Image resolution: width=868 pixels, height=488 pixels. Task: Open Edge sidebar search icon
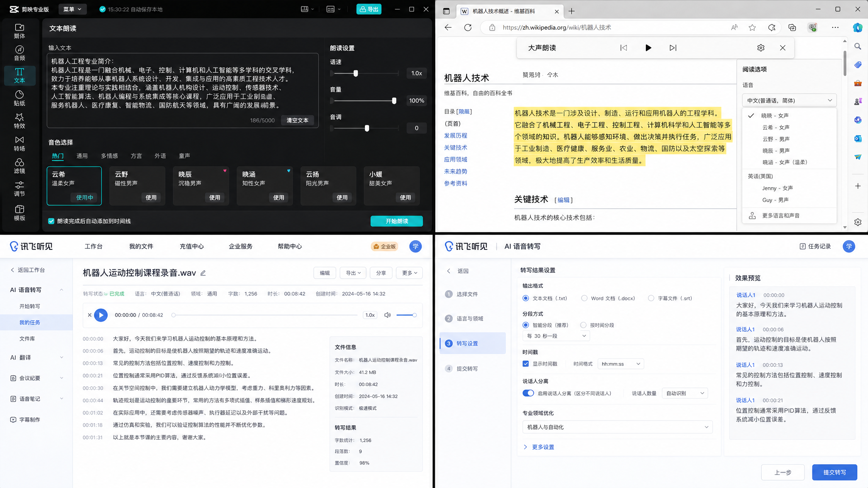click(858, 46)
